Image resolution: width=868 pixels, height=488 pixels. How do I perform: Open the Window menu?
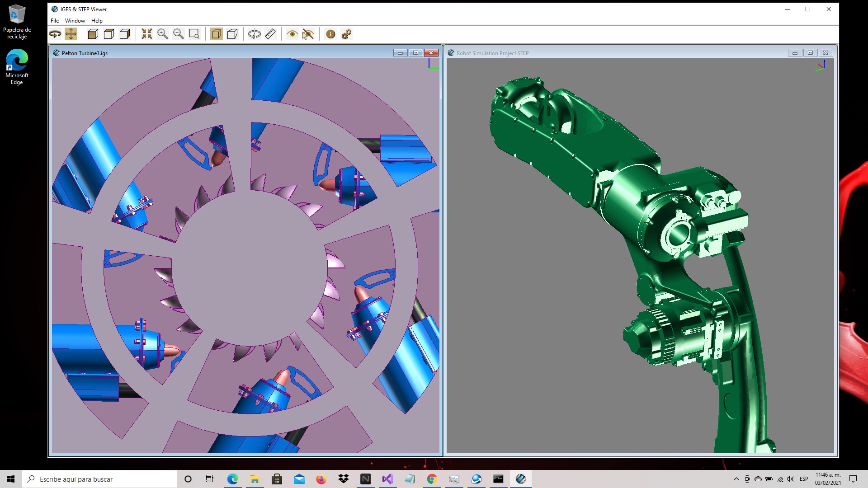click(x=75, y=21)
